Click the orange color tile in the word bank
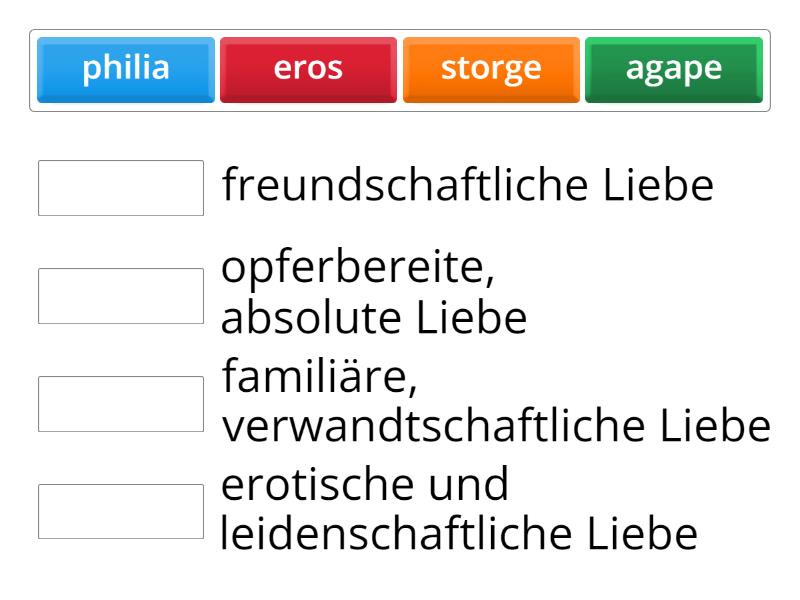Screen dimensions: 800x600 point(491,70)
